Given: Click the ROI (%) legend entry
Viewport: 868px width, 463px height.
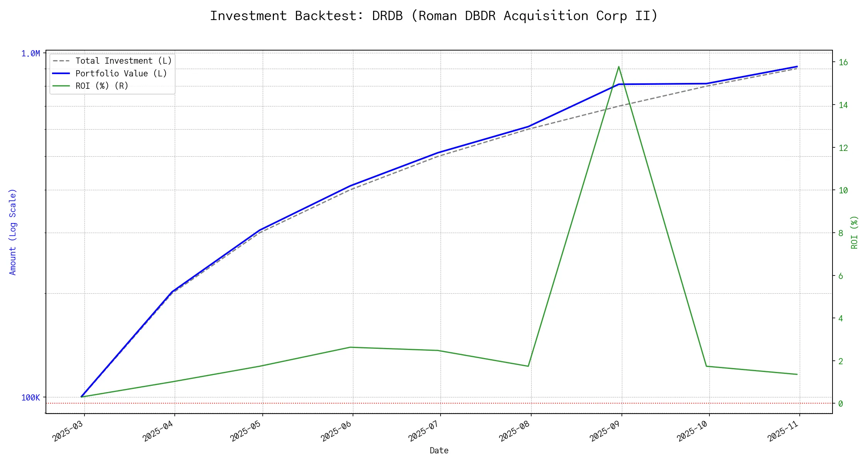Looking at the screenshot, I should point(102,86).
